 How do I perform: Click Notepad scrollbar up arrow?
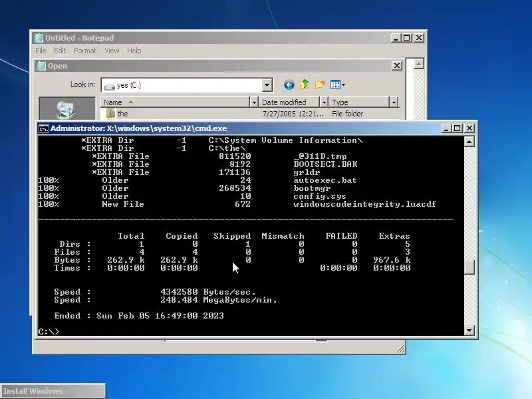(x=419, y=64)
